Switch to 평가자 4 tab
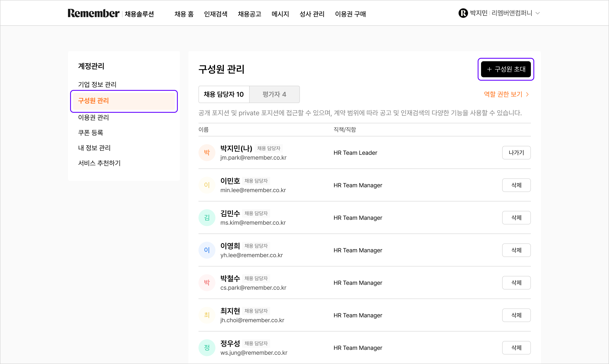The height and width of the screenshot is (364, 609). (x=275, y=94)
